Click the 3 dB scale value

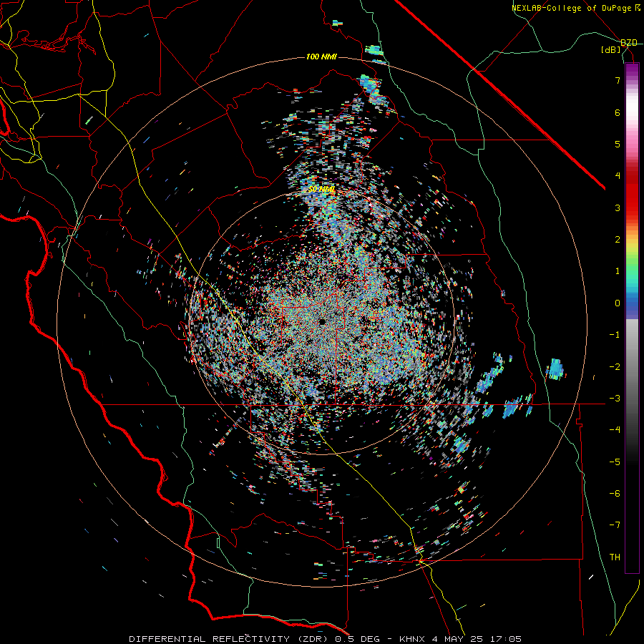618,208
